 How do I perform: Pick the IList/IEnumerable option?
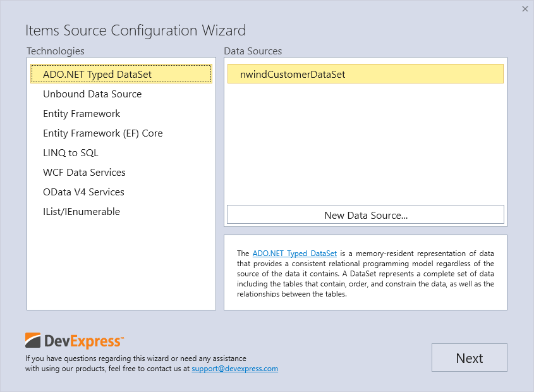[121, 211]
